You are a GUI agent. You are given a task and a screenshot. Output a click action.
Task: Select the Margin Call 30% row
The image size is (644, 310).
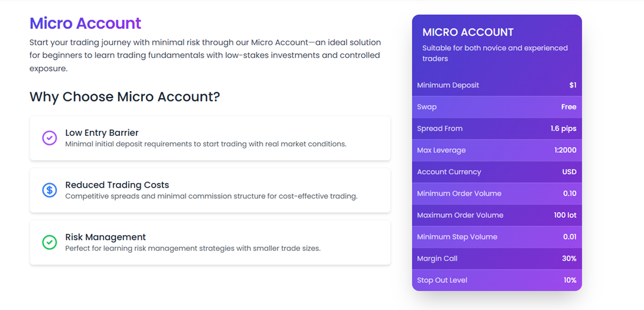click(497, 259)
